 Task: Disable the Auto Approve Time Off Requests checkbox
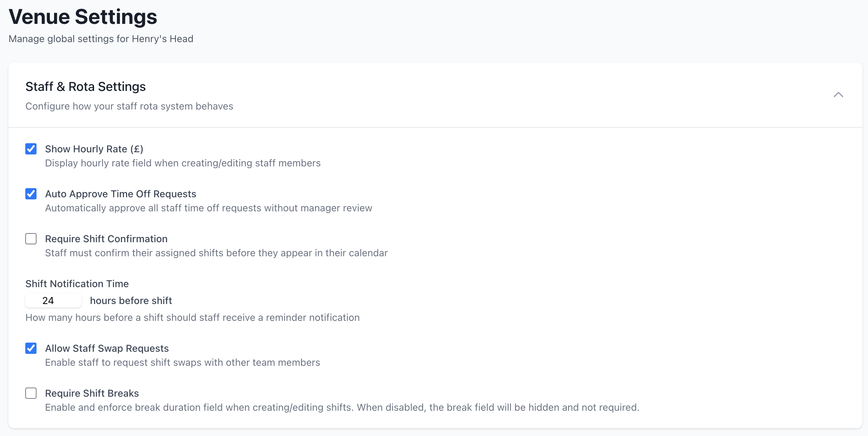click(x=31, y=194)
